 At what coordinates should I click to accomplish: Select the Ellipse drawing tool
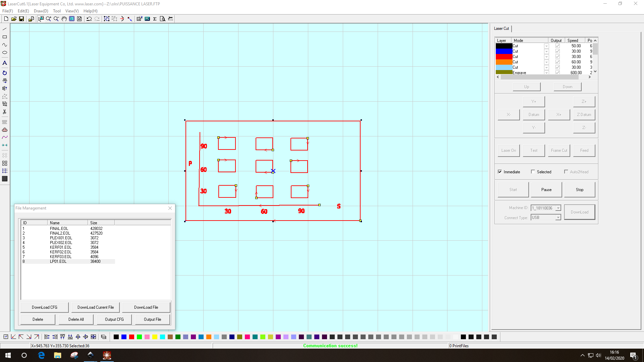[5, 53]
